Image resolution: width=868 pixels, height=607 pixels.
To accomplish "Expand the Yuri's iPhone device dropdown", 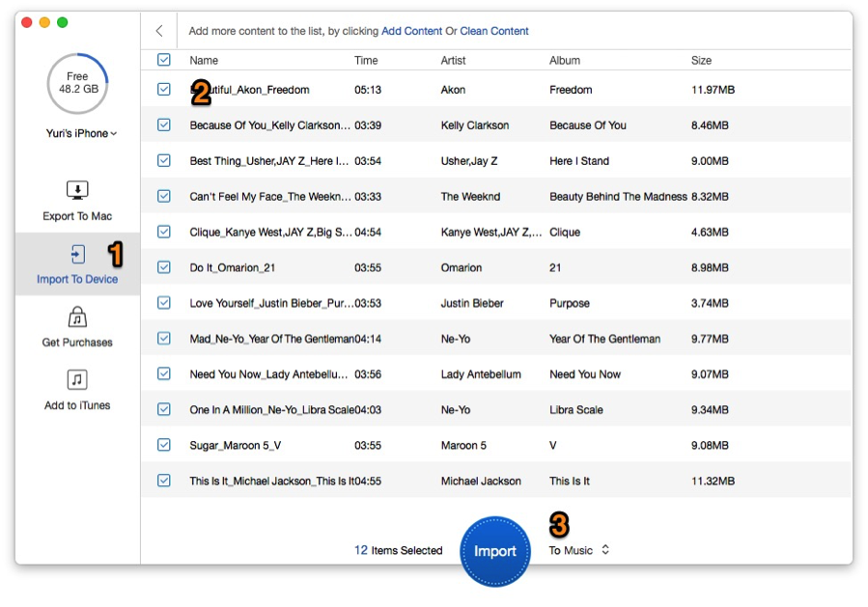I will tap(81, 133).
